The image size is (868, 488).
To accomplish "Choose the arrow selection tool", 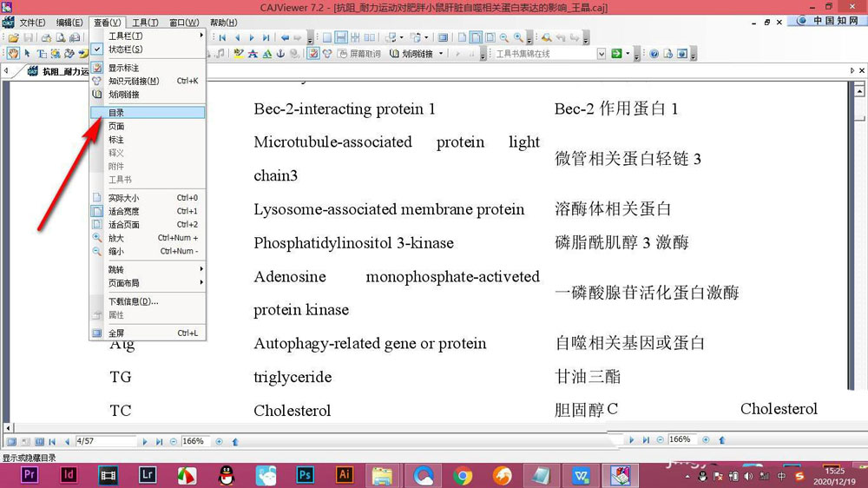I will pos(27,54).
